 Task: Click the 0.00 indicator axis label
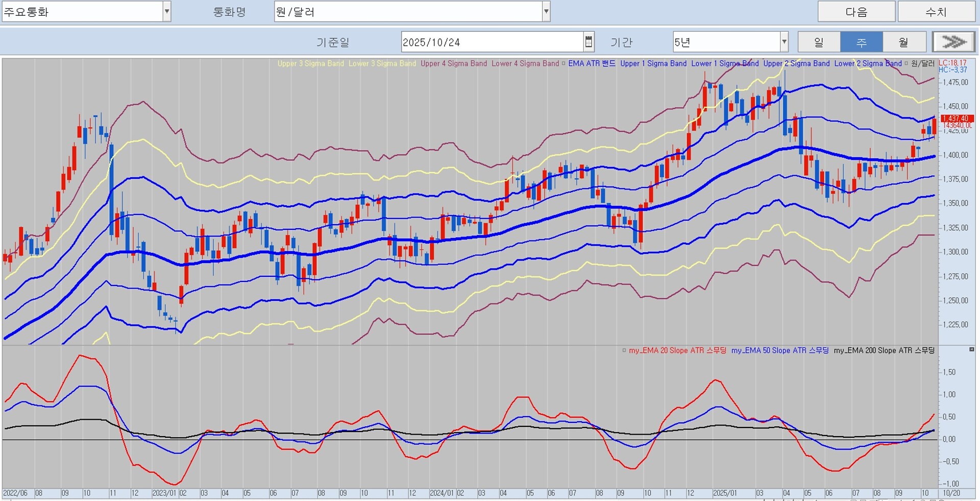click(x=949, y=439)
